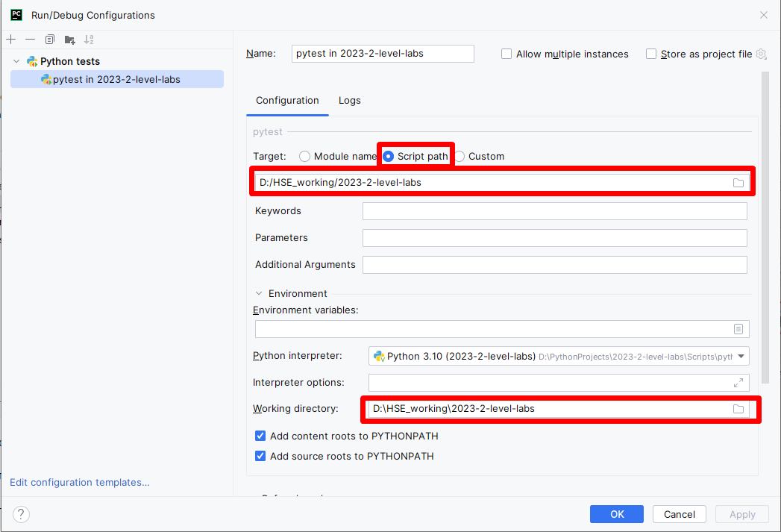Open Store as project file settings gear

pos(761,54)
